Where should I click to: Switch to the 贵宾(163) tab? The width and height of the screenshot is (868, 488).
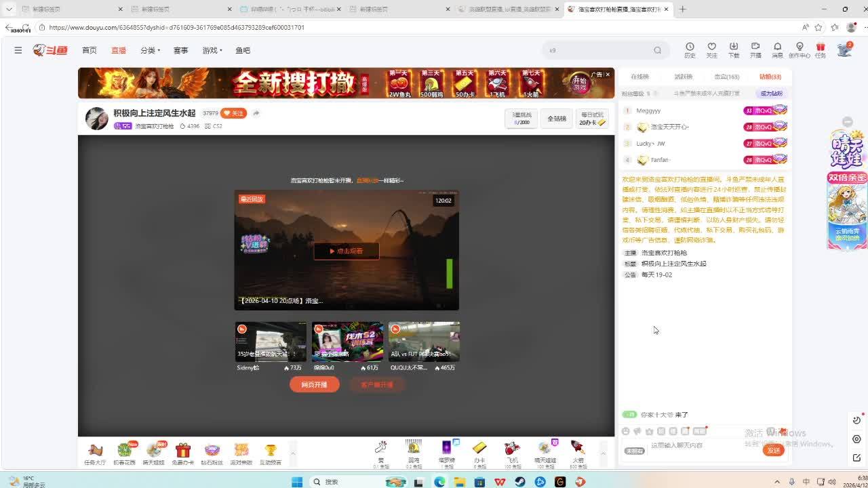coord(726,77)
